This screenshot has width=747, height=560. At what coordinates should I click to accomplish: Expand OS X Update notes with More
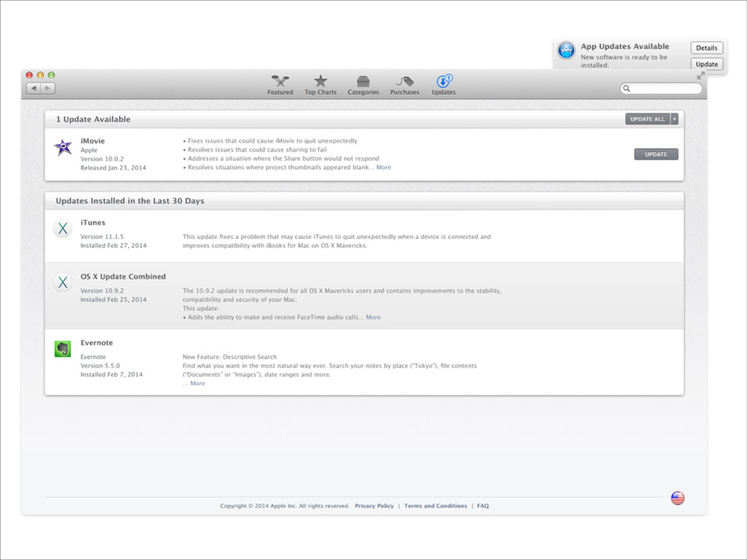point(373,317)
